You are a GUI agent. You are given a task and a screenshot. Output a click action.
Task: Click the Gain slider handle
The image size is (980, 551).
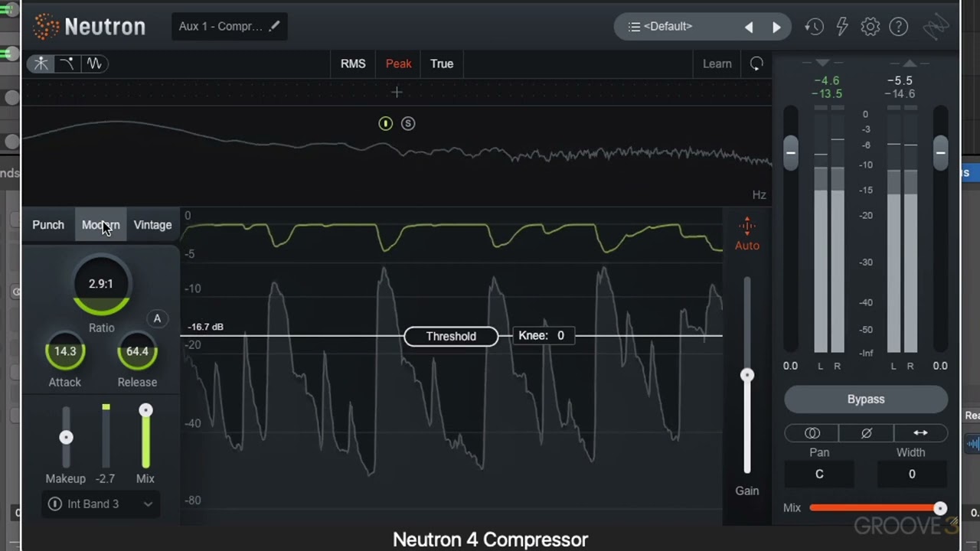click(747, 375)
